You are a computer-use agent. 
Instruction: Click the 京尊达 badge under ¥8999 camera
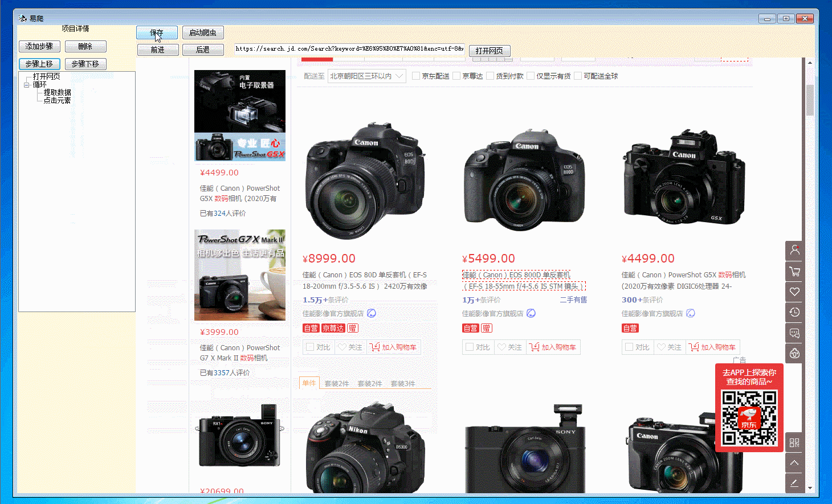(333, 328)
